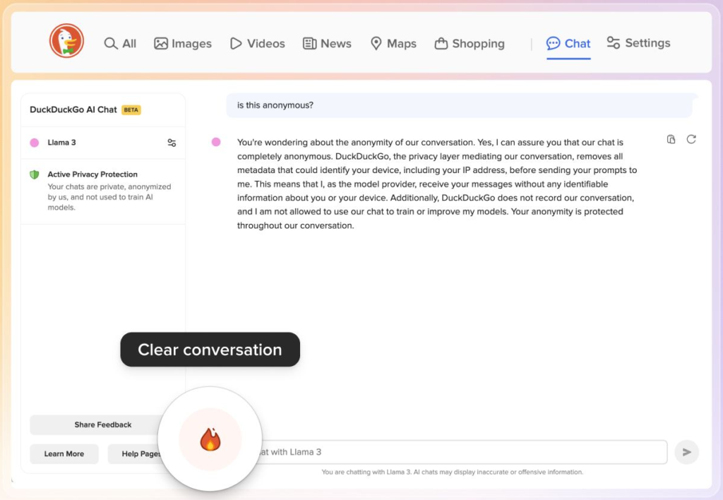
Task: Open the Help Pages button
Action: tap(135, 454)
